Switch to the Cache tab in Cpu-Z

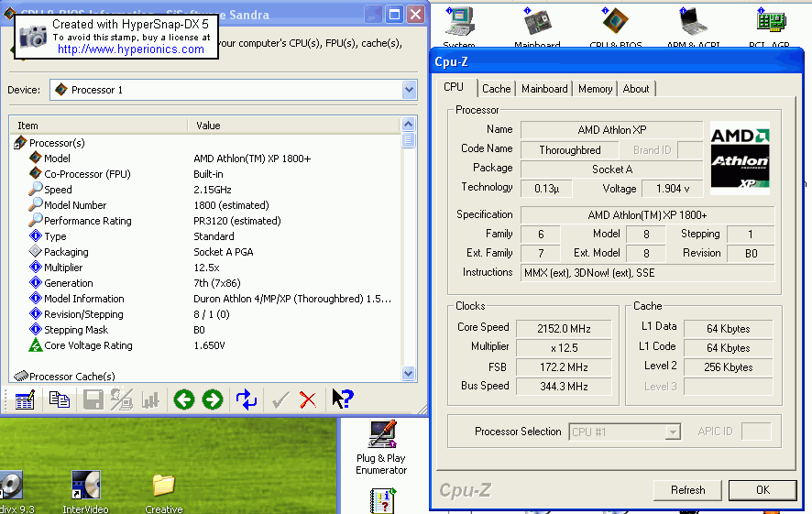(496, 89)
